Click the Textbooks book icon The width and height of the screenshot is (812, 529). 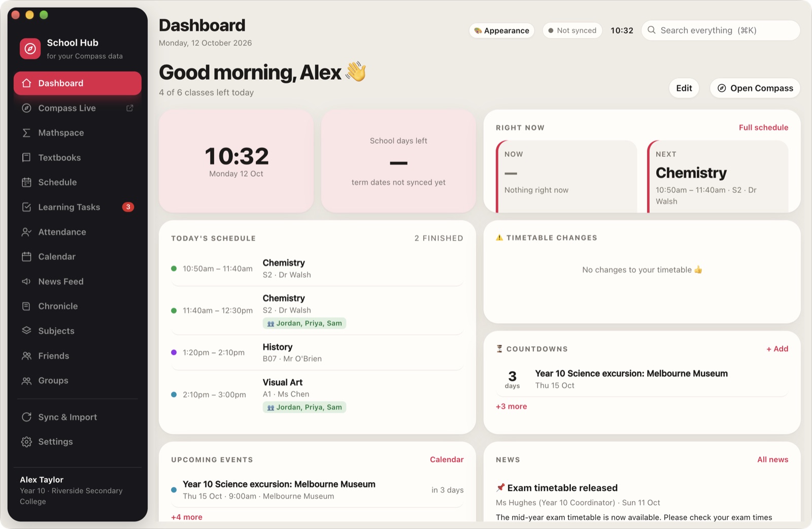click(27, 157)
